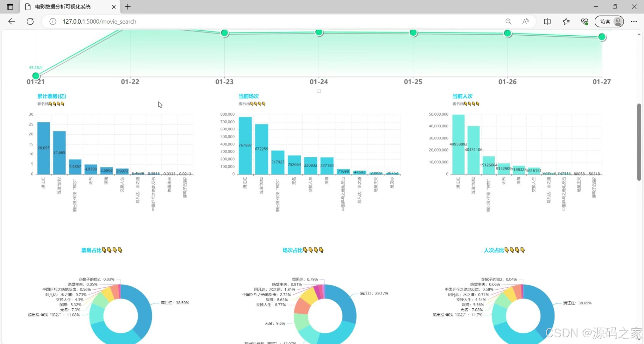Click the 01-24 data point on line chart
Image resolution: width=644 pixels, height=344 pixels.
[x=319, y=32]
